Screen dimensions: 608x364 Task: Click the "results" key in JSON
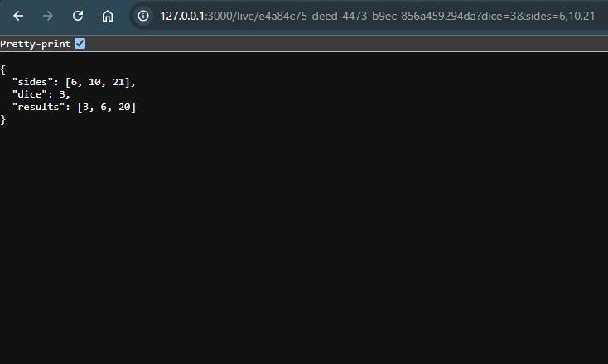(38, 107)
